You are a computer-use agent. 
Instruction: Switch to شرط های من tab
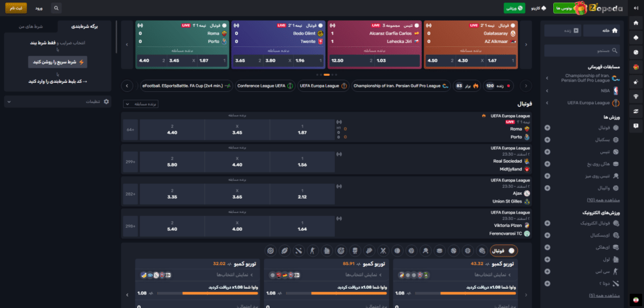pos(30,26)
